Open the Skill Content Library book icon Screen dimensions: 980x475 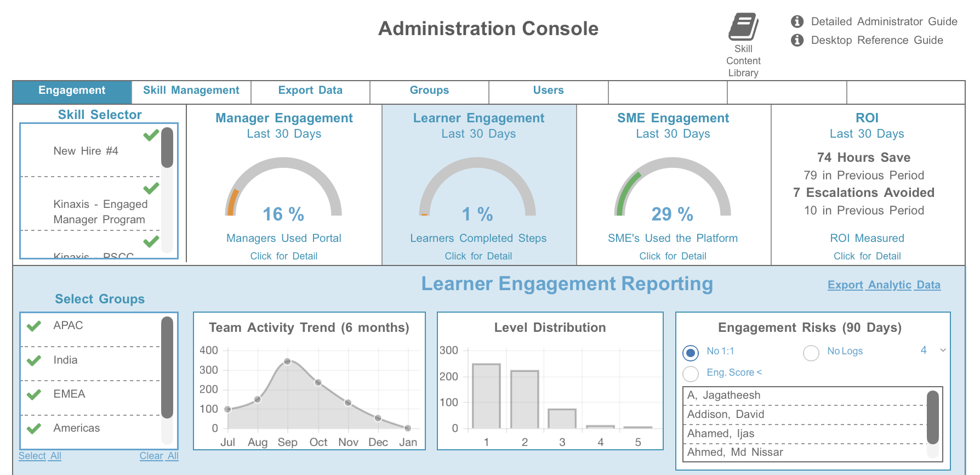(x=743, y=27)
